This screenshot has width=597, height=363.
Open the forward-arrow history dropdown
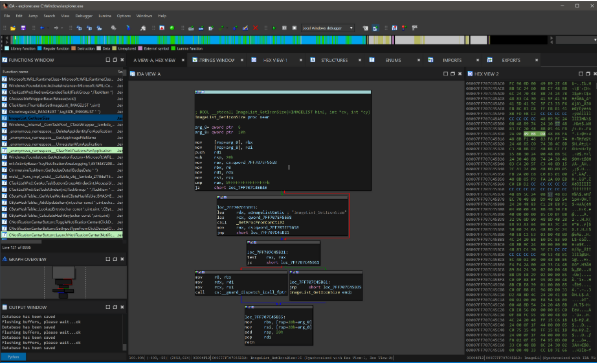[x=62, y=28]
